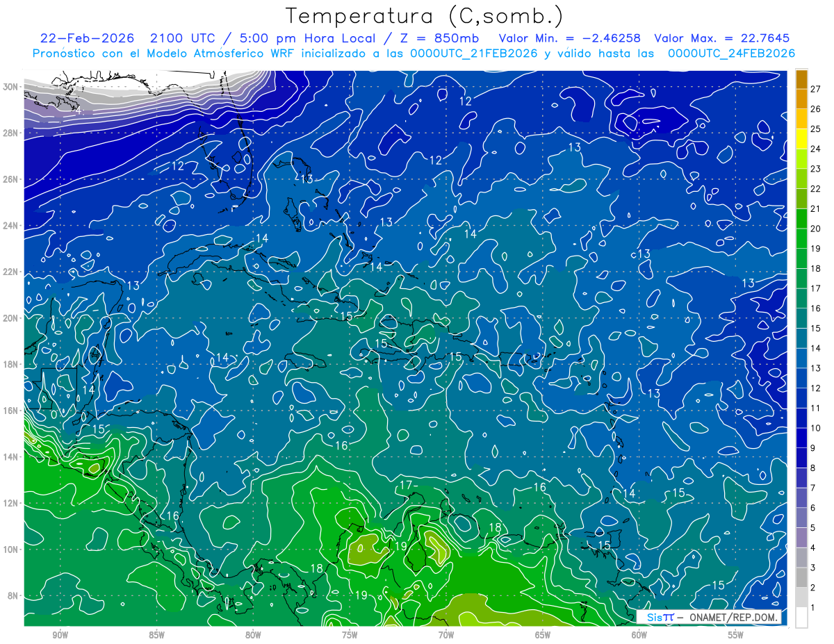Click the legend value "9"
The height and width of the screenshot is (644, 834).
pyautogui.click(x=813, y=448)
